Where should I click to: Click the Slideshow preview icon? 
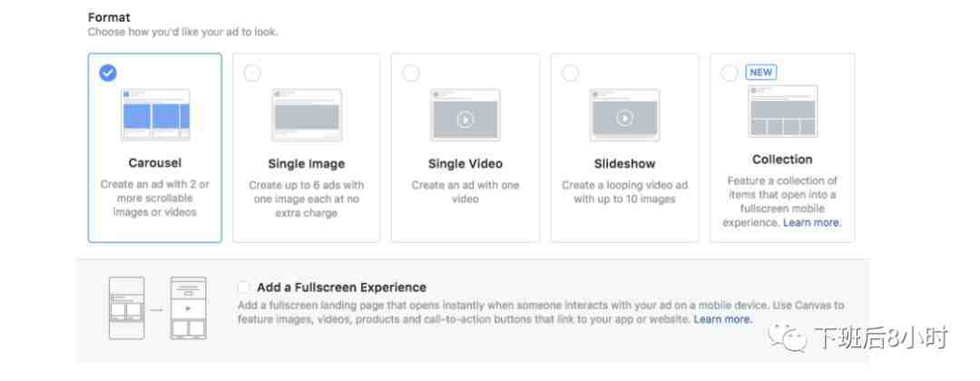(x=624, y=115)
